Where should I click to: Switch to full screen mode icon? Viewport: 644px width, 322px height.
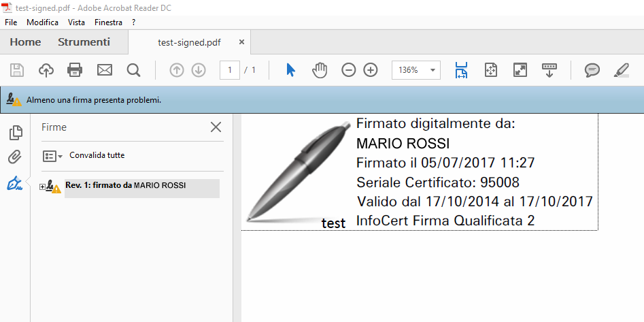tap(520, 70)
